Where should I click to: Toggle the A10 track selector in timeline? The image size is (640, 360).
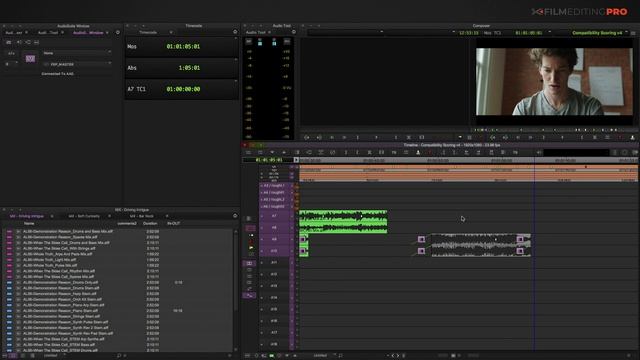pos(274,251)
